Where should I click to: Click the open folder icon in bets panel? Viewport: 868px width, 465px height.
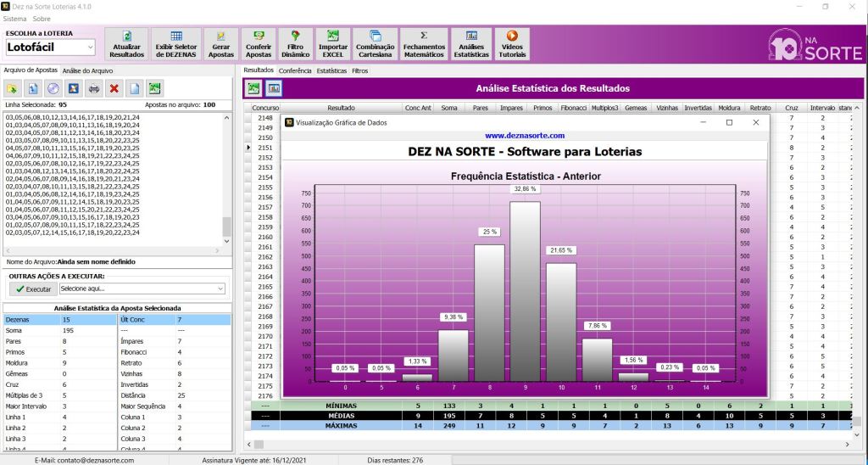[x=12, y=88]
